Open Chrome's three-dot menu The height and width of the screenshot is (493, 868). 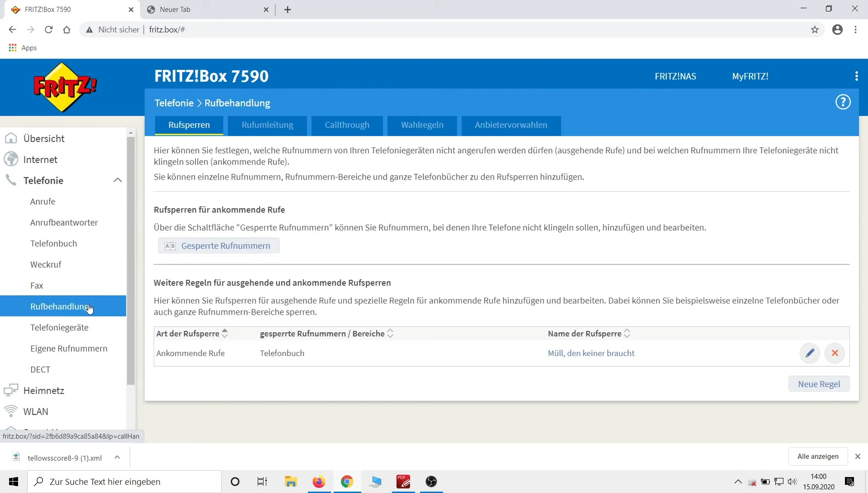(855, 30)
